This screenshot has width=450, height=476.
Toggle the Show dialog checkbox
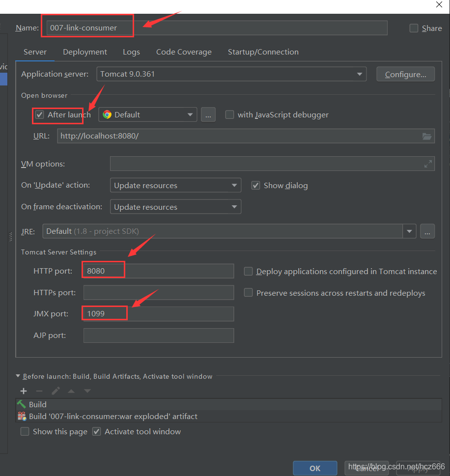pos(255,186)
